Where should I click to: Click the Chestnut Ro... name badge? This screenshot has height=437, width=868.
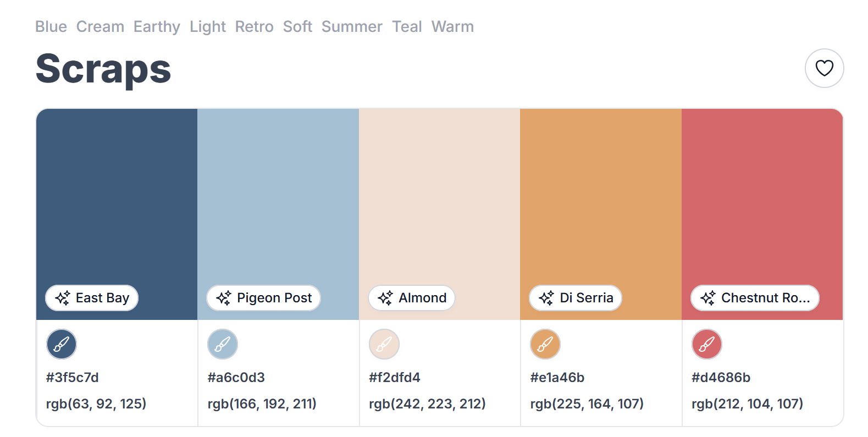coord(755,298)
